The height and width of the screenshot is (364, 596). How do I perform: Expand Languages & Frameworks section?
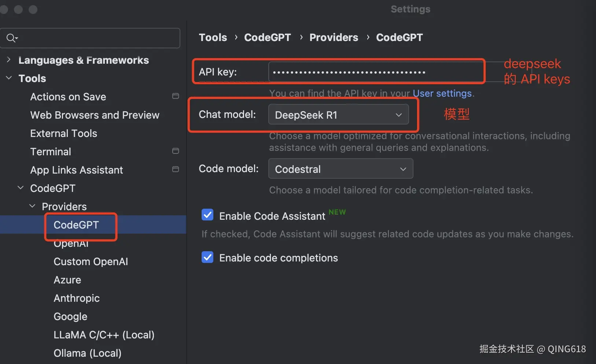9,60
